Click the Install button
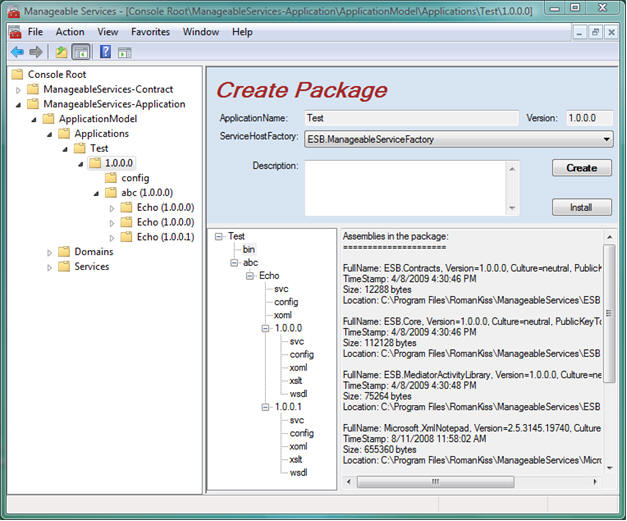Viewport: 627px width, 521px height. pos(581,208)
